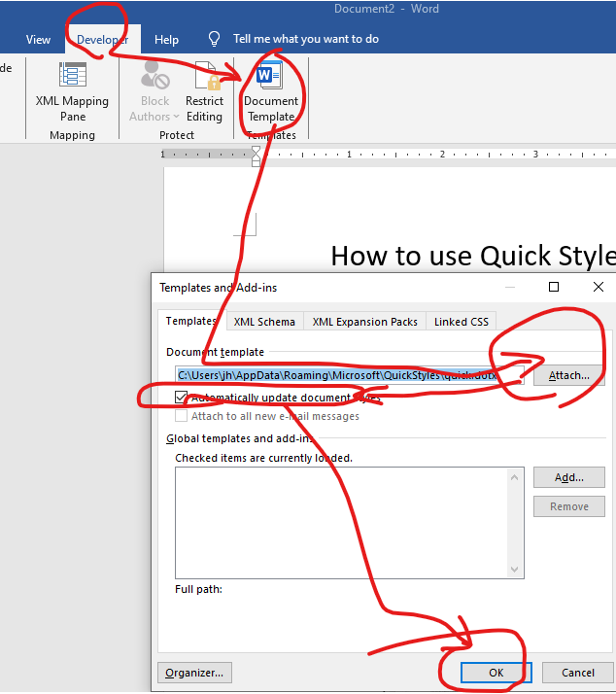Select the Developer ribbon tab
Screen dimensions: 616x694
click(x=103, y=40)
